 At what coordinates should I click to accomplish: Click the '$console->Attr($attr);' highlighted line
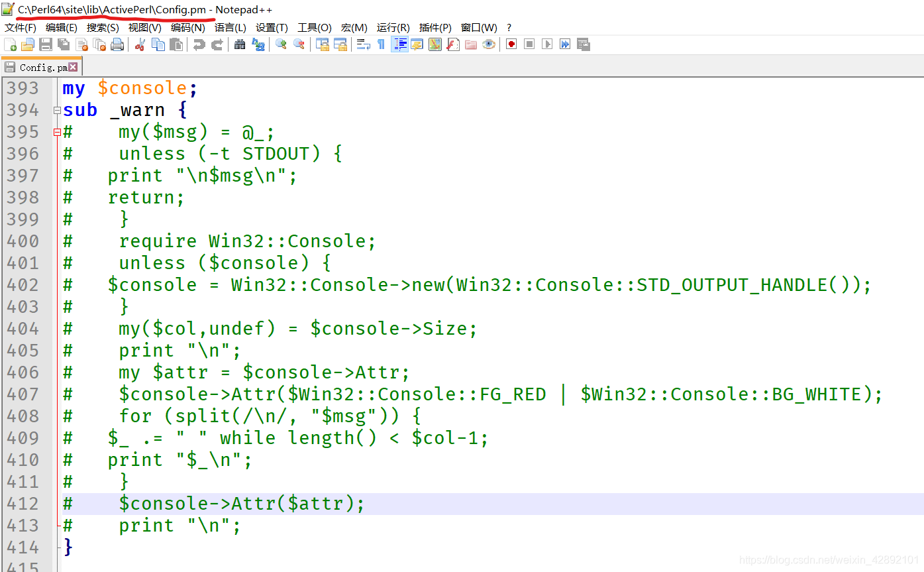[x=242, y=504]
